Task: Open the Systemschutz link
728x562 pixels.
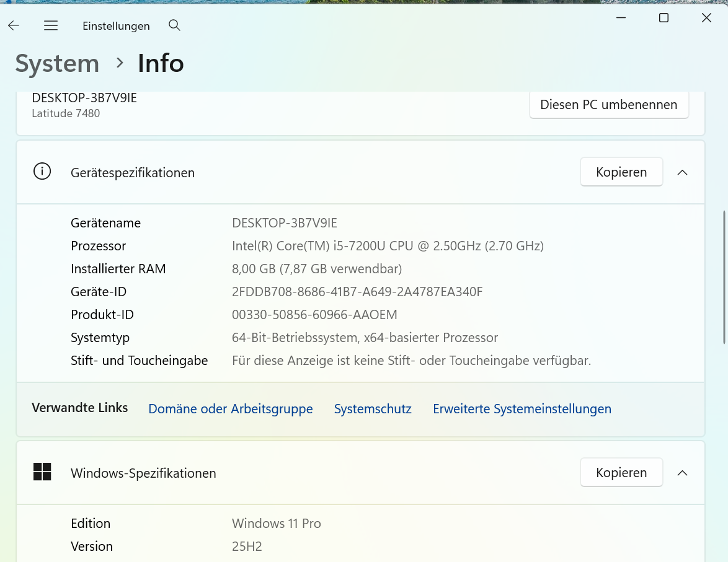Action: (373, 409)
